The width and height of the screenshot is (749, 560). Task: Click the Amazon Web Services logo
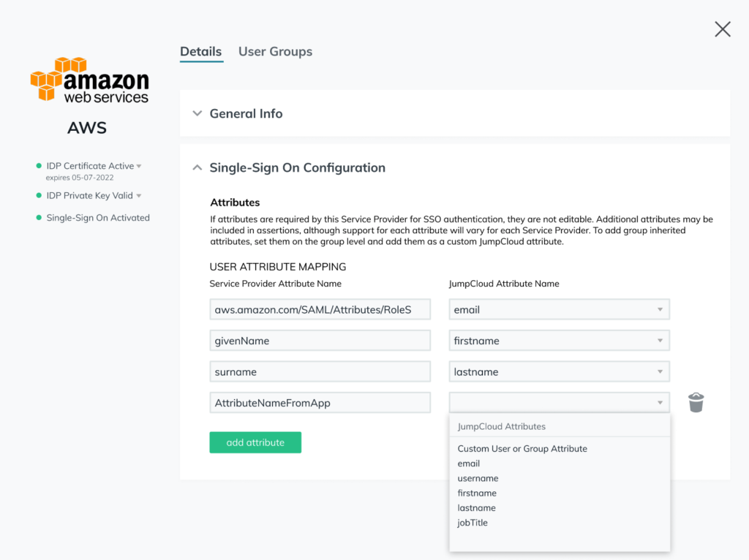click(89, 80)
